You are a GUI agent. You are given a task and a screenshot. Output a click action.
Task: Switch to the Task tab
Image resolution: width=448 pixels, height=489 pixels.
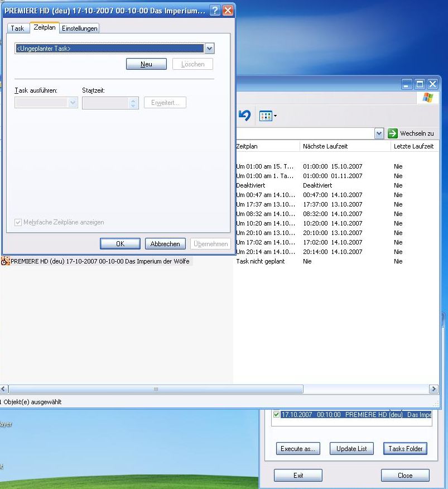[17, 28]
